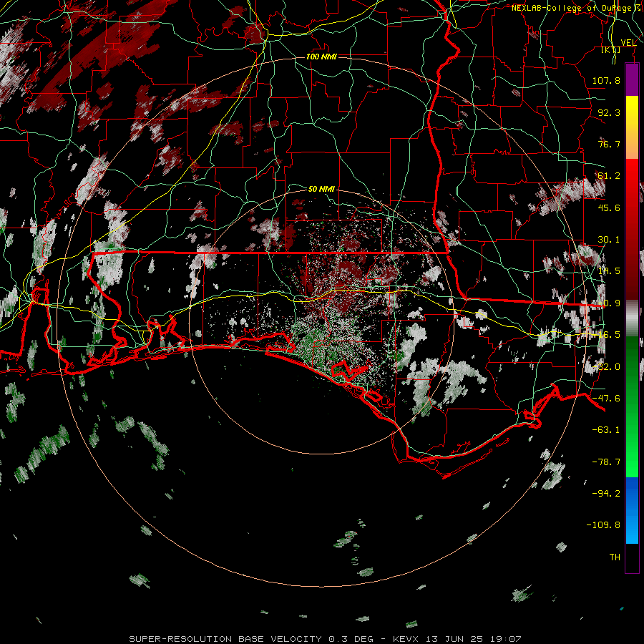
Task: Click the purple segment of color bar
Action: coord(632,79)
